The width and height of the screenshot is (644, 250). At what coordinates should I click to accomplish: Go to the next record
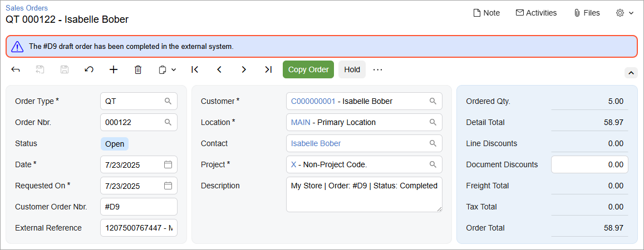point(244,69)
